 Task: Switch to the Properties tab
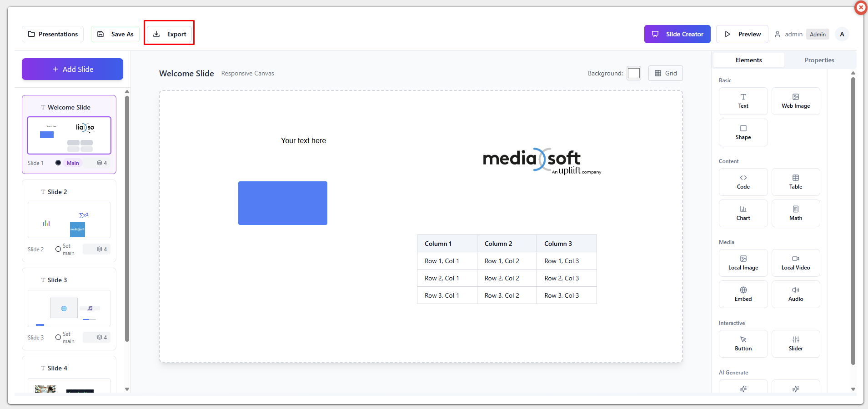[819, 60]
